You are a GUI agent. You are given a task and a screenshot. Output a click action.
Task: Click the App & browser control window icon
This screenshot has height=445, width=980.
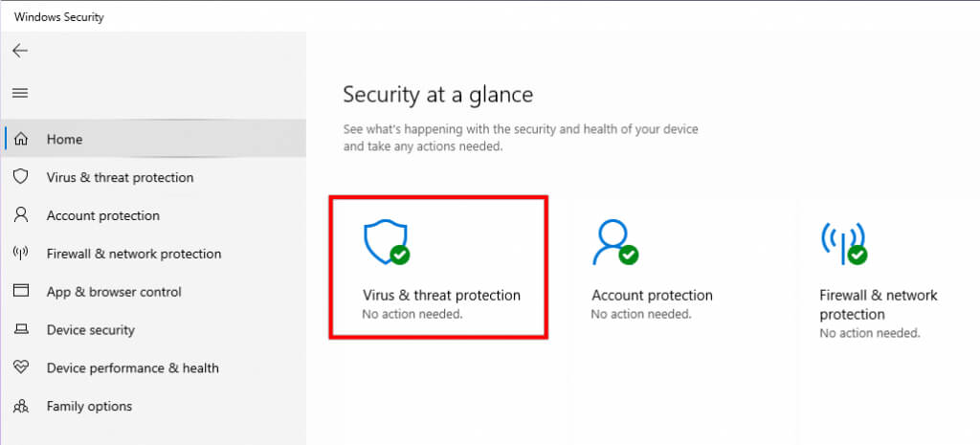click(x=20, y=292)
